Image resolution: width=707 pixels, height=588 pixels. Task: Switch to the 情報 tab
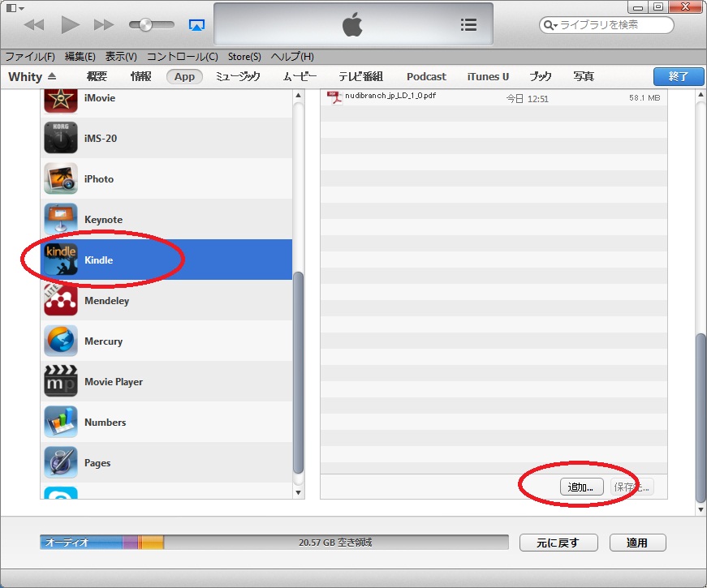[140, 76]
